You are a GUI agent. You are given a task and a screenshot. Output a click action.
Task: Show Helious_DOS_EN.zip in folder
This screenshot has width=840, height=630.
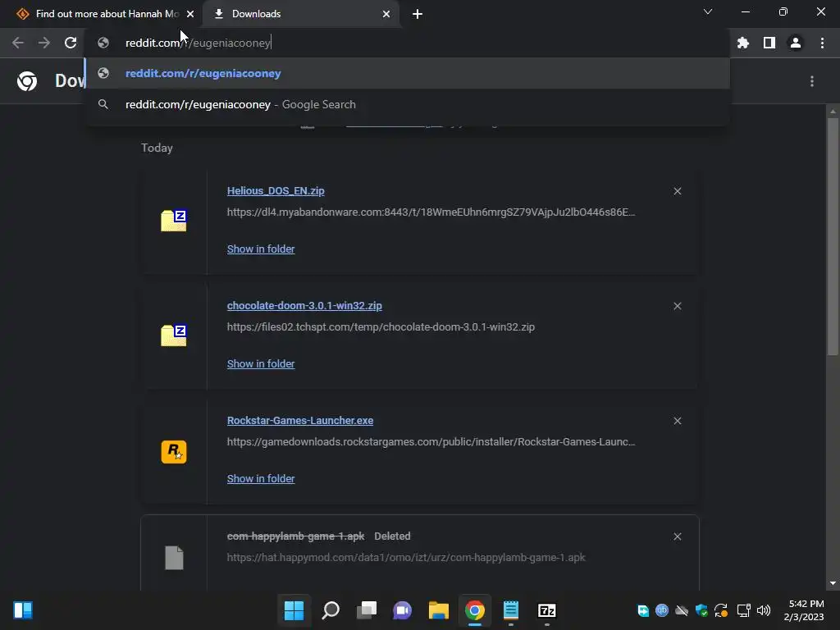pos(261,249)
